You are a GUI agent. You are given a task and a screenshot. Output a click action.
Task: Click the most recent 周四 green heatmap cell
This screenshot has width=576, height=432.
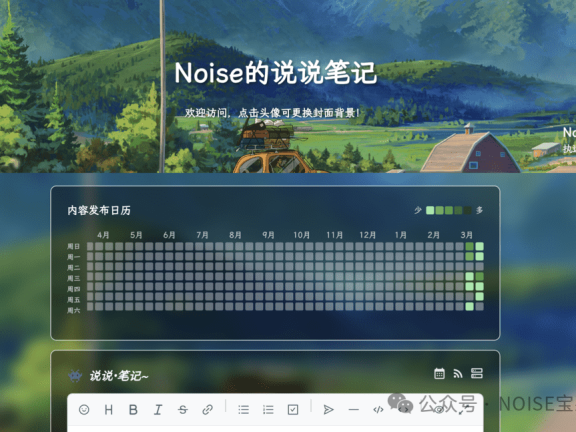[x=479, y=286]
